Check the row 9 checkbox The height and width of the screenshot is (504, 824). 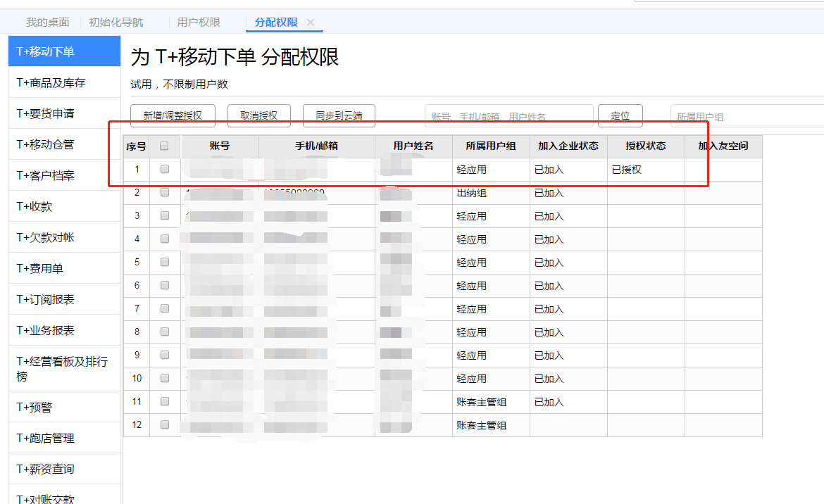(x=165, y=355)
